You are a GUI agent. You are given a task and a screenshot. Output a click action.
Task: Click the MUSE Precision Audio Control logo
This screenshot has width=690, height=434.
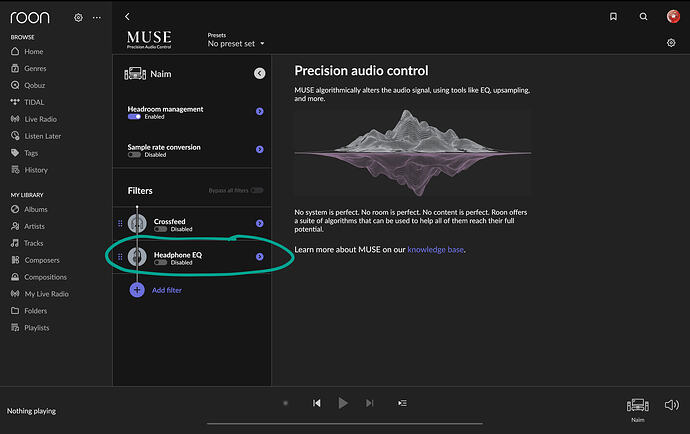pos(149,39)
